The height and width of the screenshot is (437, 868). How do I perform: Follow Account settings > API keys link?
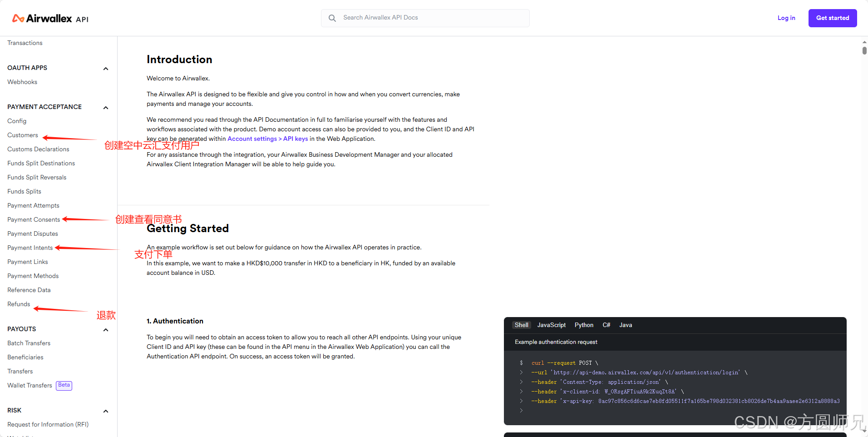[268, 139]
